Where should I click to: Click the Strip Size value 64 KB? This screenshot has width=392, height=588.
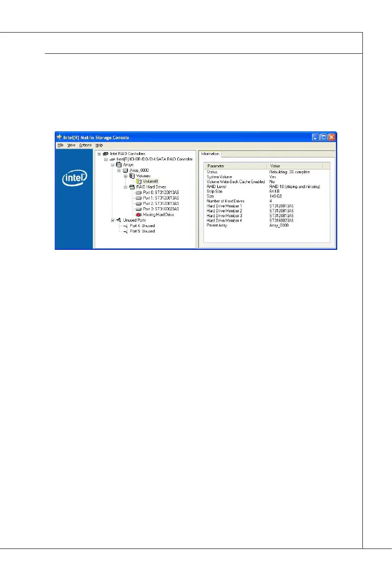[x=274, y=192]
